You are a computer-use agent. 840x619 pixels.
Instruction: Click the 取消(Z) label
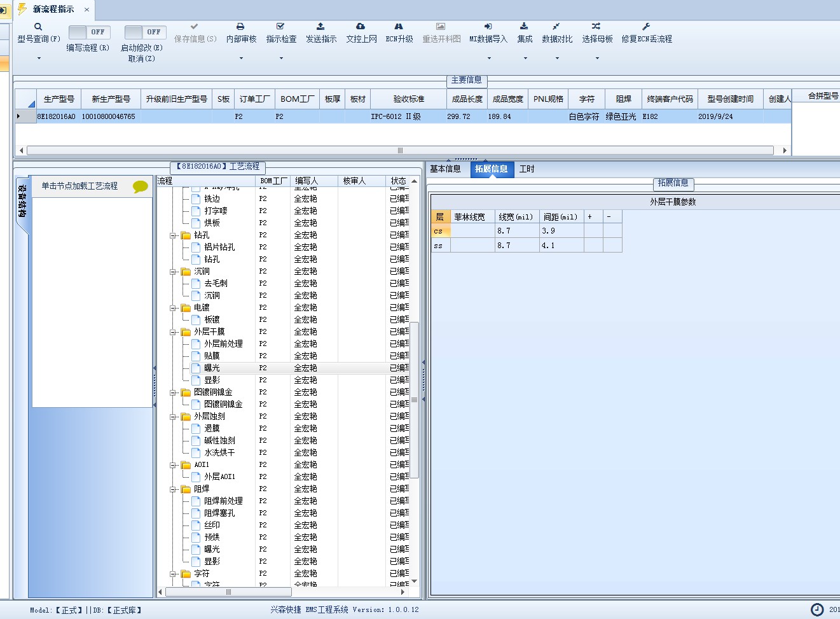pyautogui.click(x=141, y=59)
